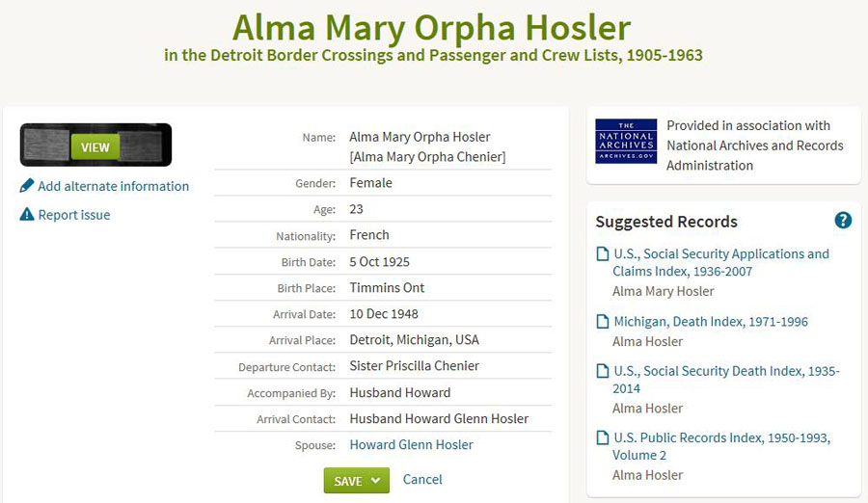This screenshot has height=503, width=868.
Task: Open the record image thumbnail
Action: click(x=44, y=146)
